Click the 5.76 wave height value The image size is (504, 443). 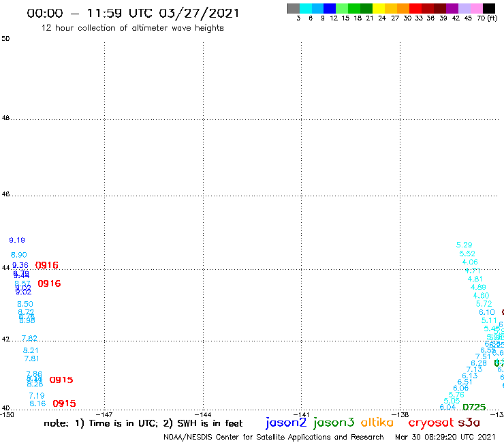click(x=456, y=395)
